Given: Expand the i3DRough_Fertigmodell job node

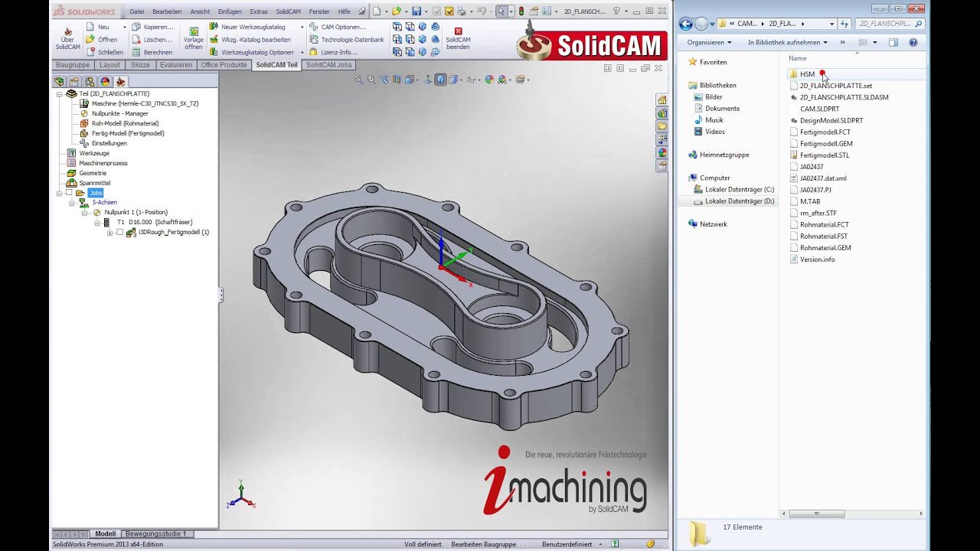Looking at the screenshot, I should pos(109,233).
